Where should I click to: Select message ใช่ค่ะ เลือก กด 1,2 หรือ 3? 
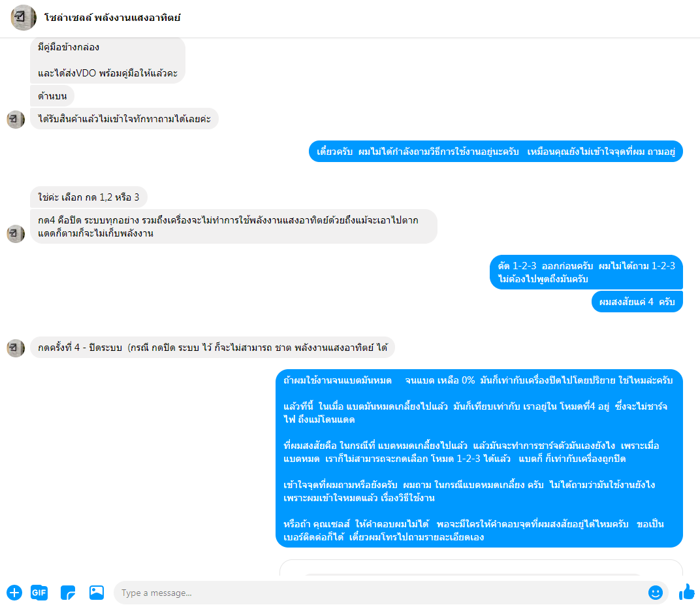pyautogui.click(x=88, y=197)
